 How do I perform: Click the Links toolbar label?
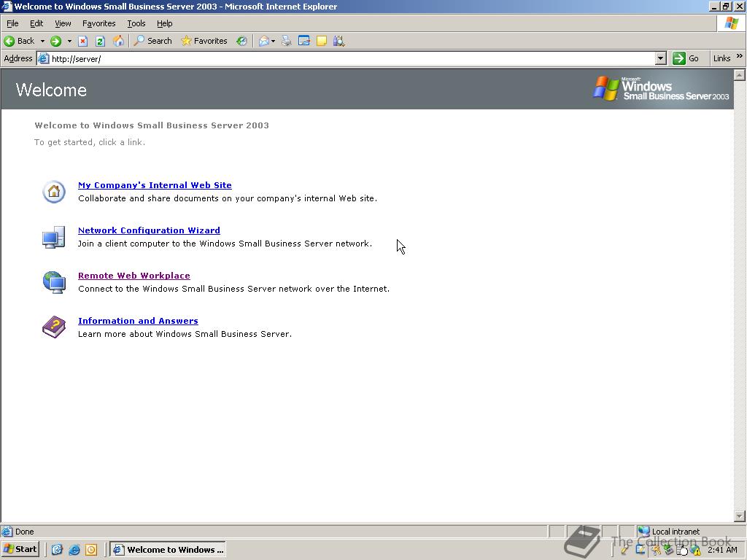721,58
